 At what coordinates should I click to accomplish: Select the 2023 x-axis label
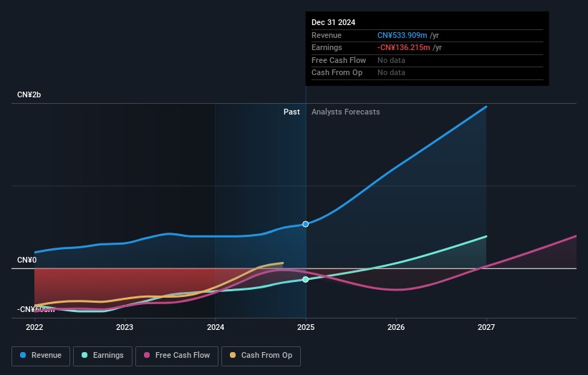click(x=125, y=327)
